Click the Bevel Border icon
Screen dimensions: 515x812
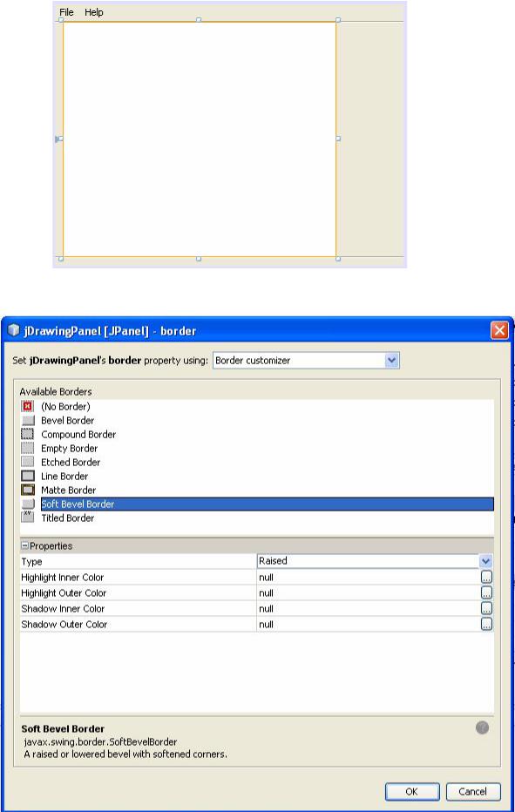pyautogui.click(x=28, y=421)
